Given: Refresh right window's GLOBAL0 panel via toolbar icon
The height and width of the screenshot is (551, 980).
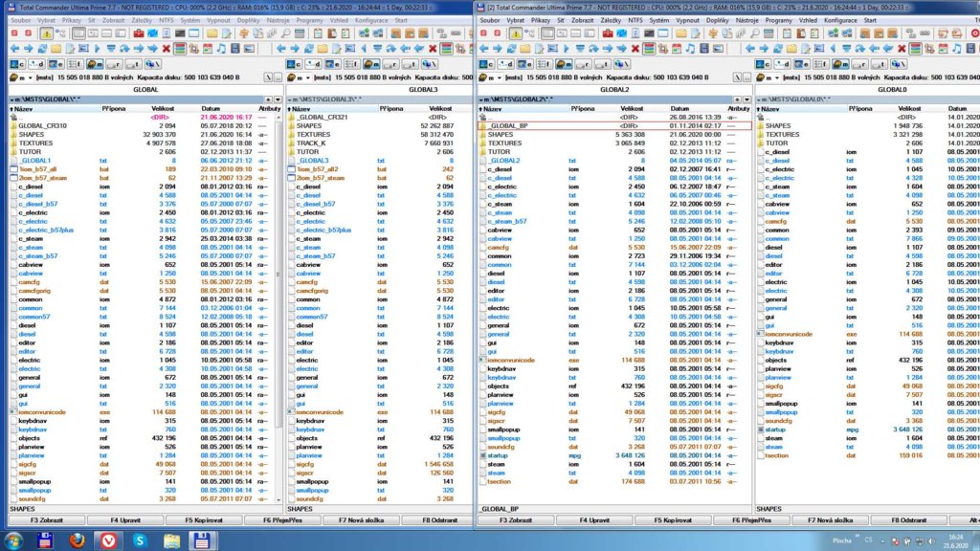Looking at the screenshot, I should [x=777, y=48].
